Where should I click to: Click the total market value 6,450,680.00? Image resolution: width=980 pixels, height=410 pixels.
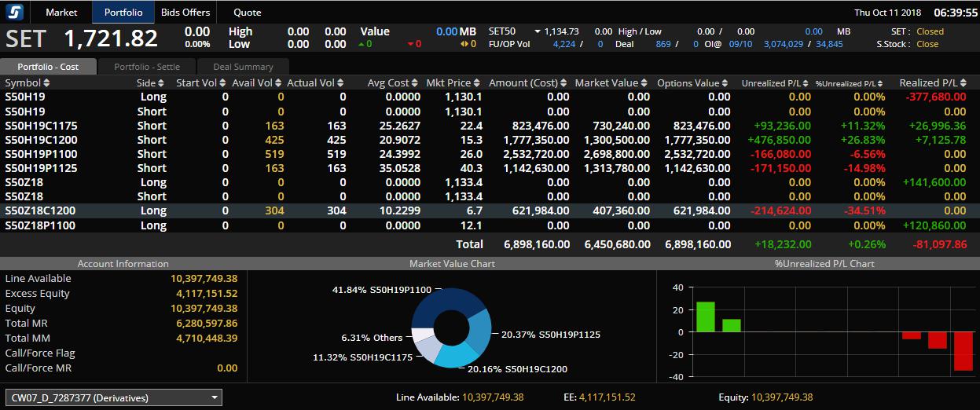(617, 244)
